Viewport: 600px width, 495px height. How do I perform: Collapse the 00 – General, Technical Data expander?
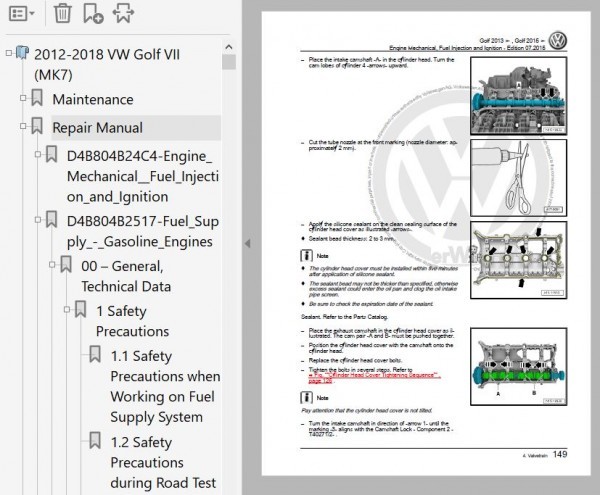coord(52,264)
